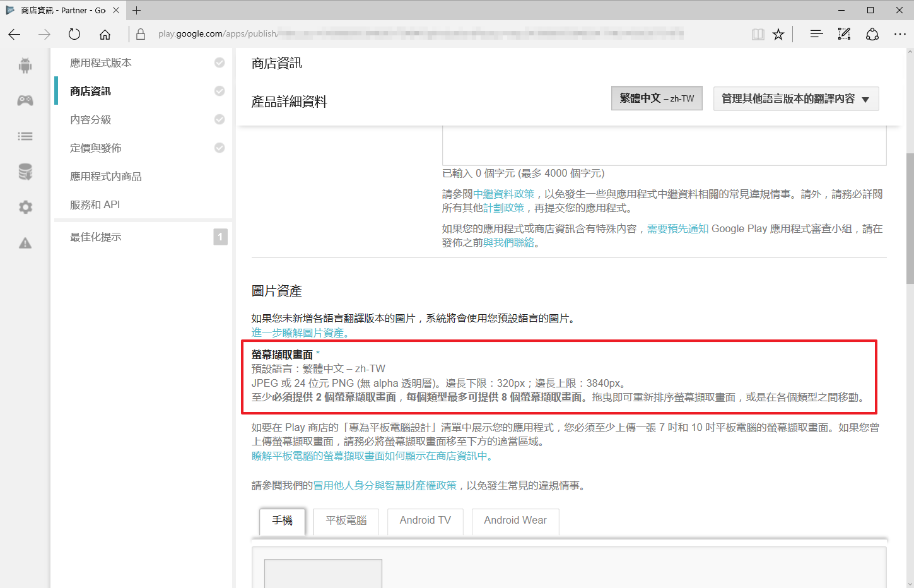The width and height of the screenshot is (914, 588).
Task: Open browser more options ellipsis menu
Action: point(900,34)
